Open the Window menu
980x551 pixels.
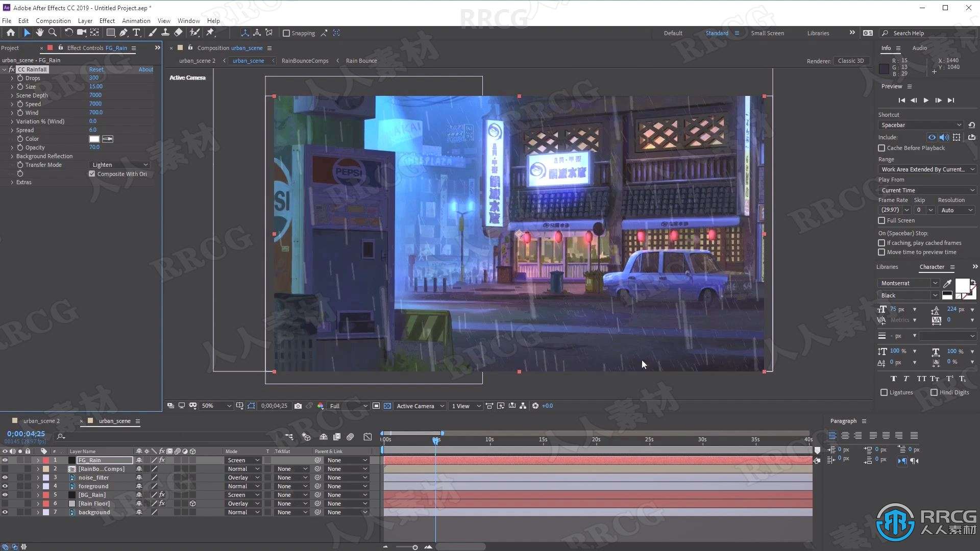click(188, 21)
